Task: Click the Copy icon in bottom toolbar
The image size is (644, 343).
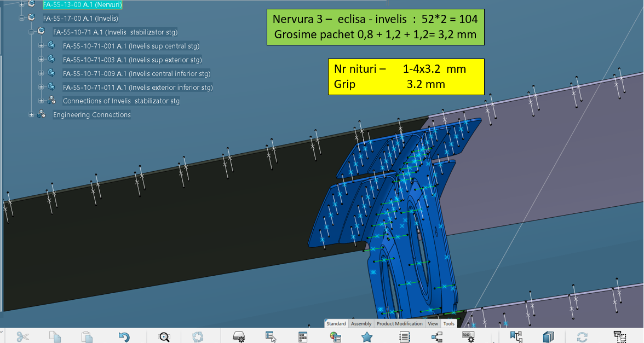Action: click(x=55, y=337)
